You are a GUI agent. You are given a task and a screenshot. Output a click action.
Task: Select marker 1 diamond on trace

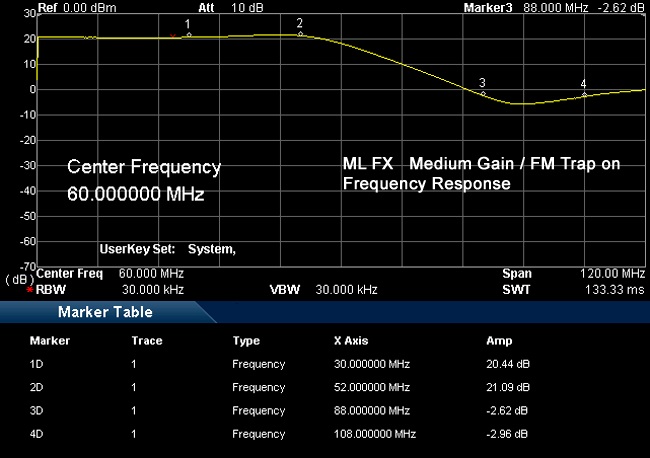click(189, 35)
